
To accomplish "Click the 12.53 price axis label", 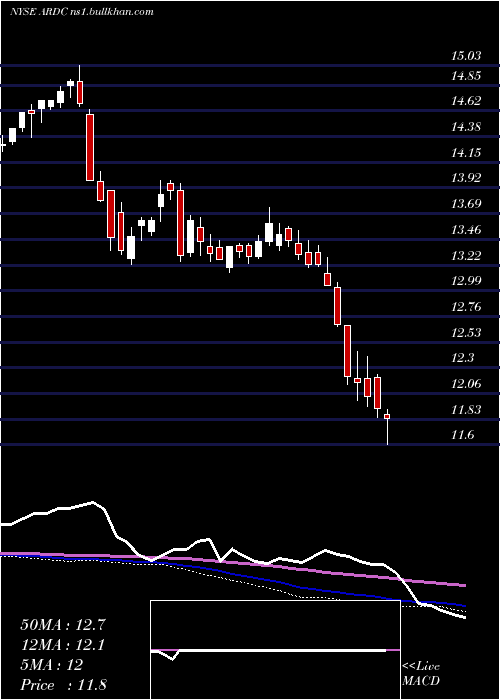I will 466,333.
